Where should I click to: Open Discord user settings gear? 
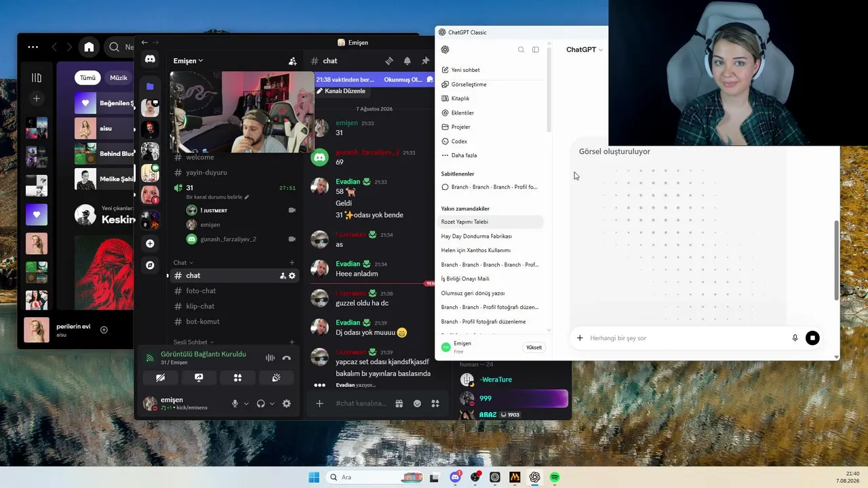[x=287, y=404]
